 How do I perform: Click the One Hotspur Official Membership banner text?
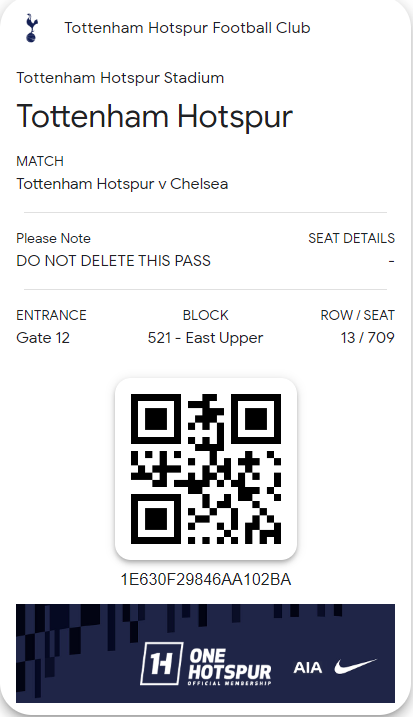point(230,667)
